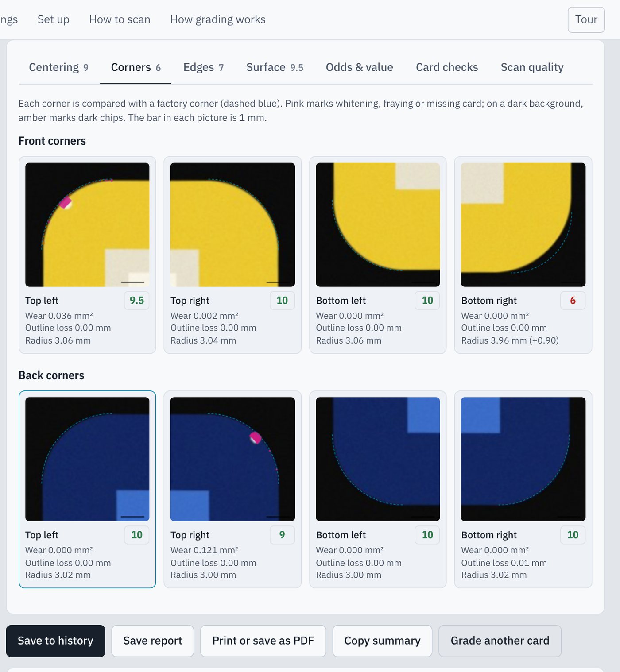Open back Top left corner image
This screenshot has height=672, width=620.
point(87,459)
